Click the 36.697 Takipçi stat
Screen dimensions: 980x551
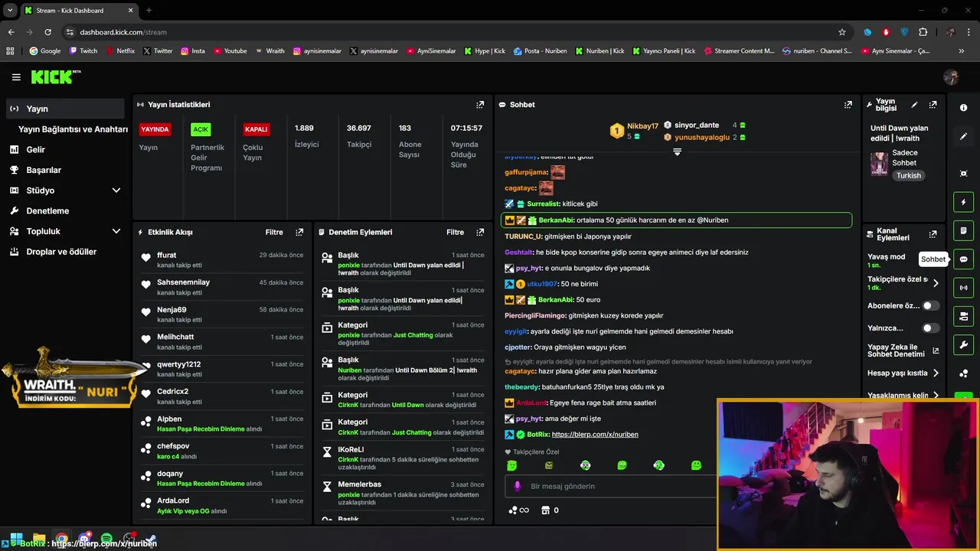point(359,135)
